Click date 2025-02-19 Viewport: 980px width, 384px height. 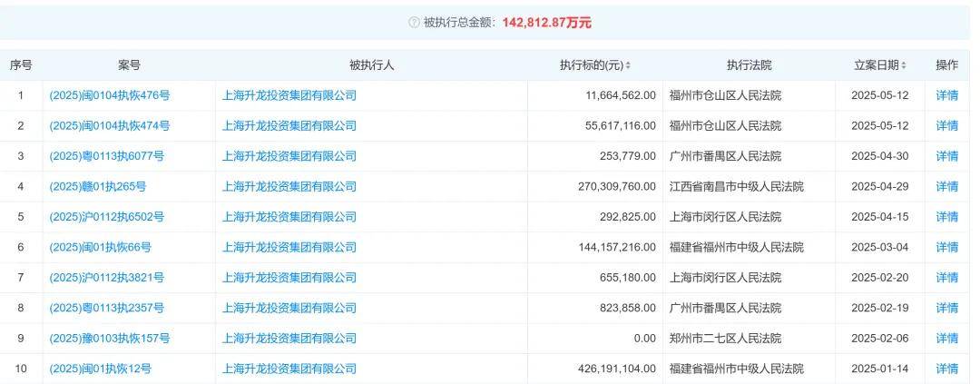click(880, 308)
